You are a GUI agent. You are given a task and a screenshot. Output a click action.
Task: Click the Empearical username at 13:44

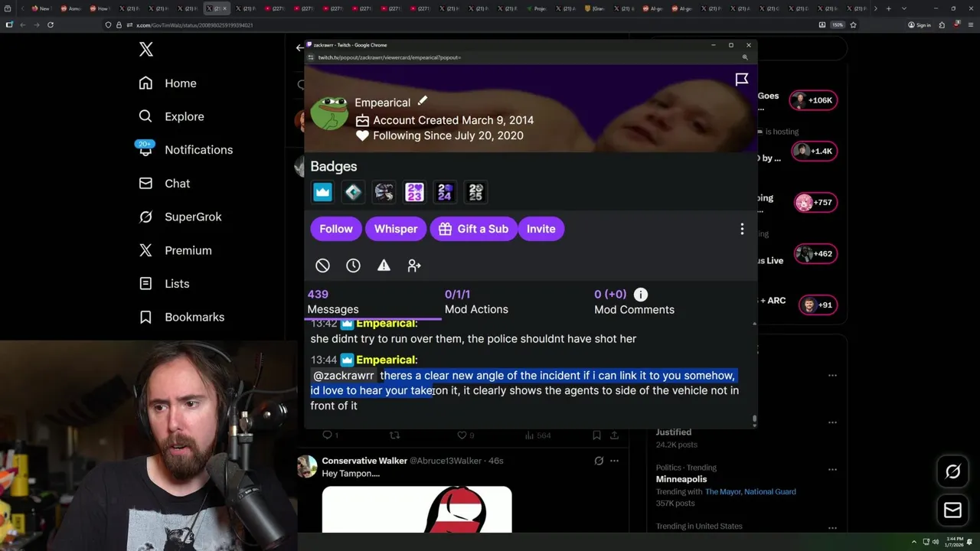[x=386, y=360]
